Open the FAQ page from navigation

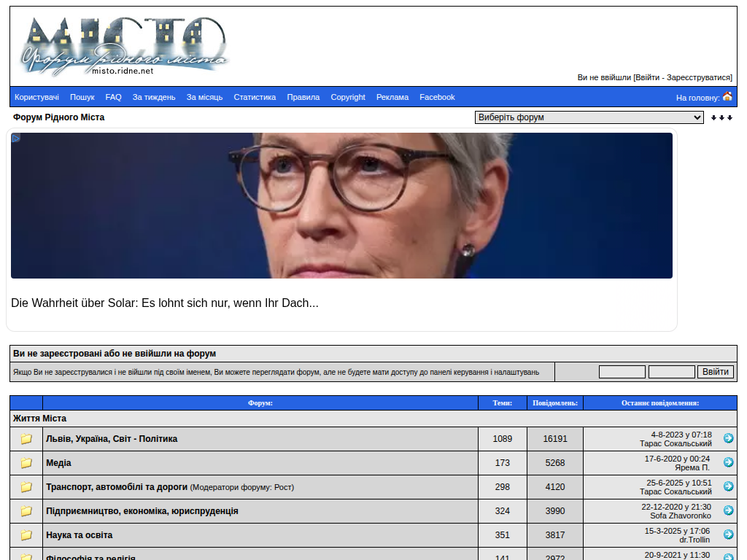pyautogui.click(x=113, y=97)
